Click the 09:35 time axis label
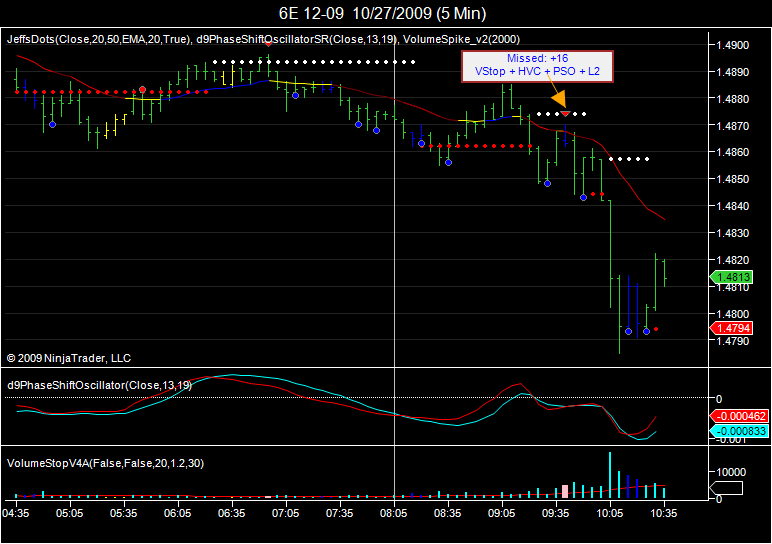 tap(556, 513)
